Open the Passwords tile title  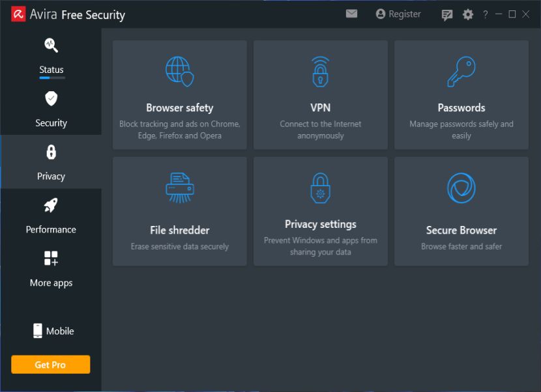(461, 107)
